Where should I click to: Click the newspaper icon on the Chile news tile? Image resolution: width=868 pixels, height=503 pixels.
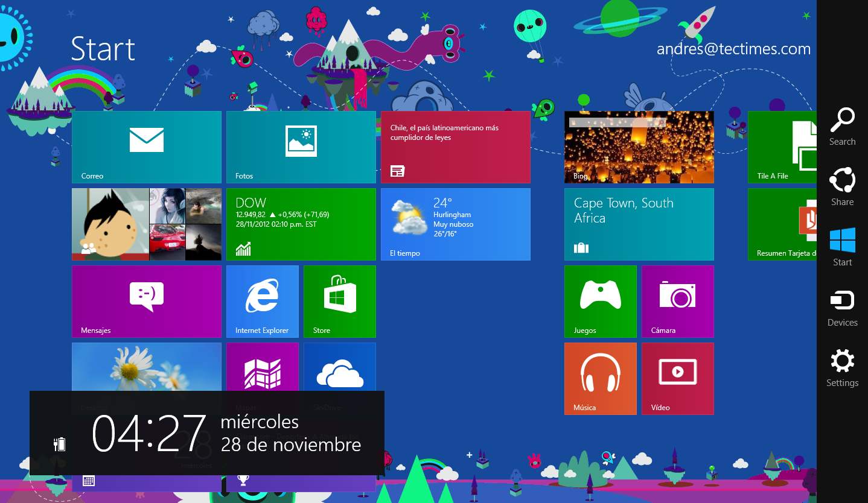click(397, 171)
